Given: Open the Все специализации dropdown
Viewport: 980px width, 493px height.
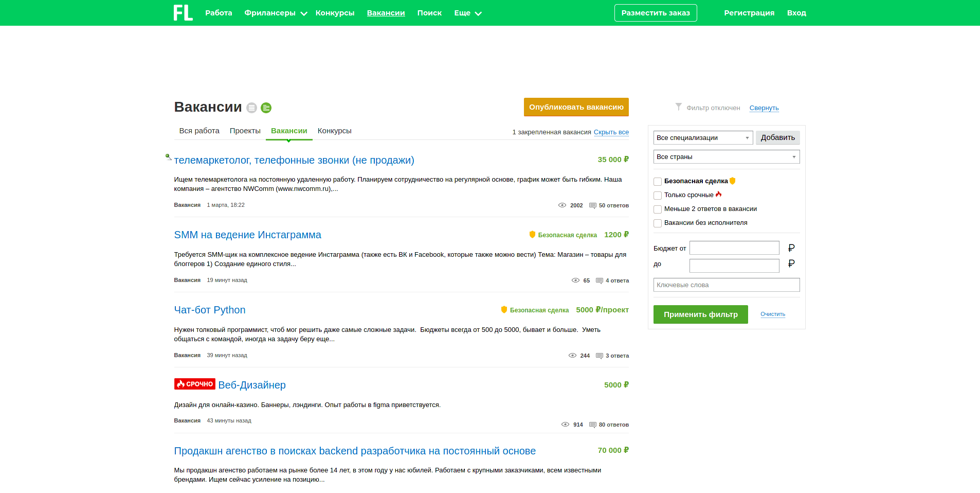Looking at the screenshot, I should click(x=703, y=137).
